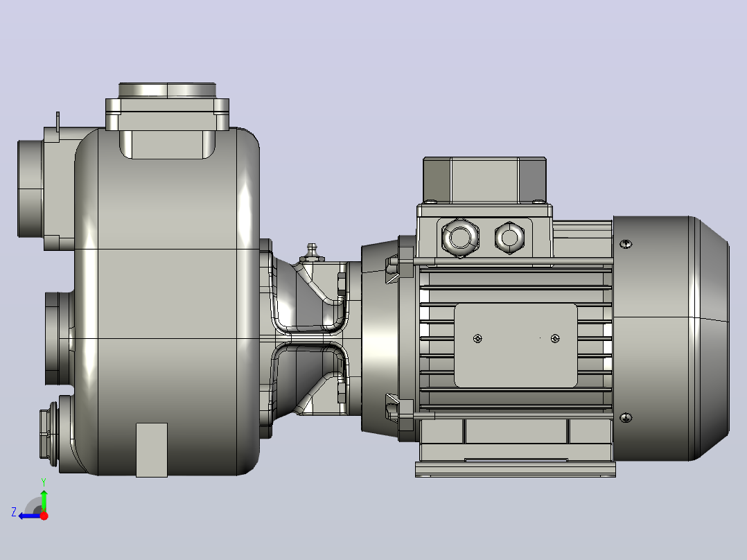Select the upper screw on the fan cover
The height and width of the screenshot is (560, 747).
click(626, 244)
